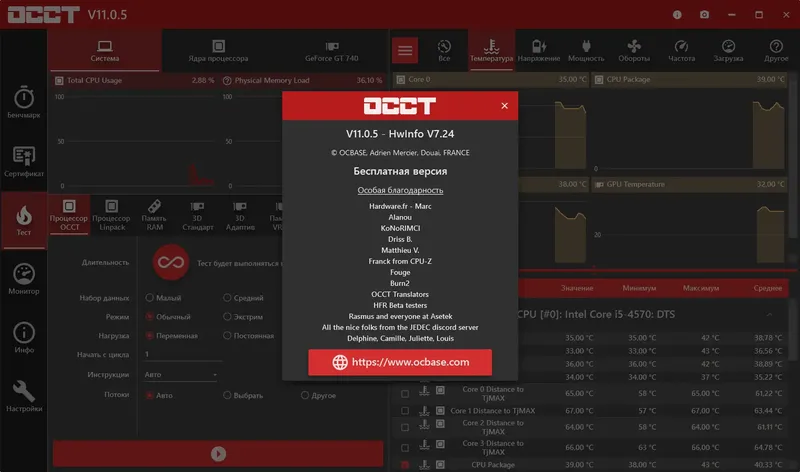Show Обороты fan sensors tab

[634, 51]
